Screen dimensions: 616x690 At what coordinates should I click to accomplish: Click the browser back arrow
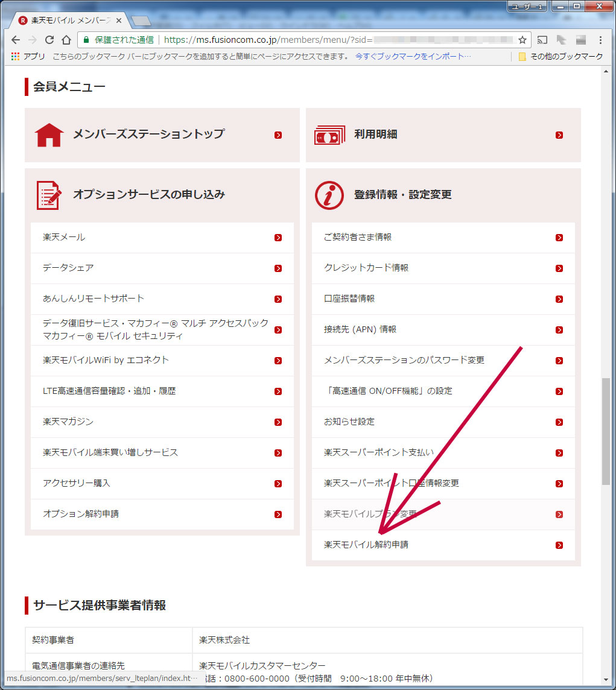[16, 40]
